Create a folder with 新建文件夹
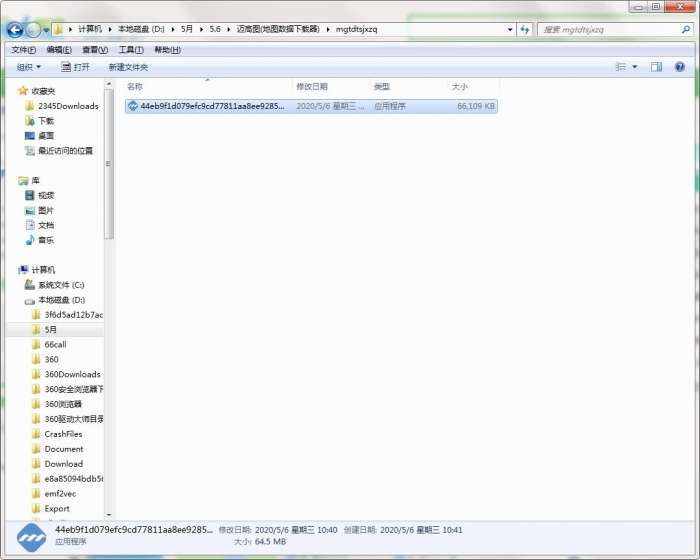 (x=128, y=67)
